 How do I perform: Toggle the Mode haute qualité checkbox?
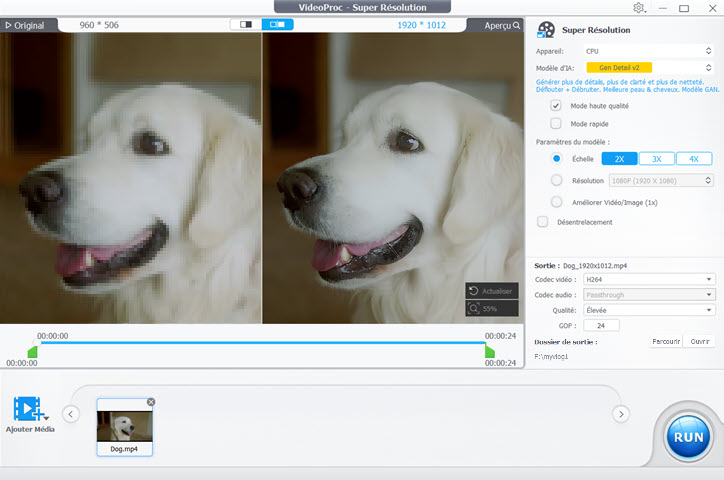pos(556,106)
